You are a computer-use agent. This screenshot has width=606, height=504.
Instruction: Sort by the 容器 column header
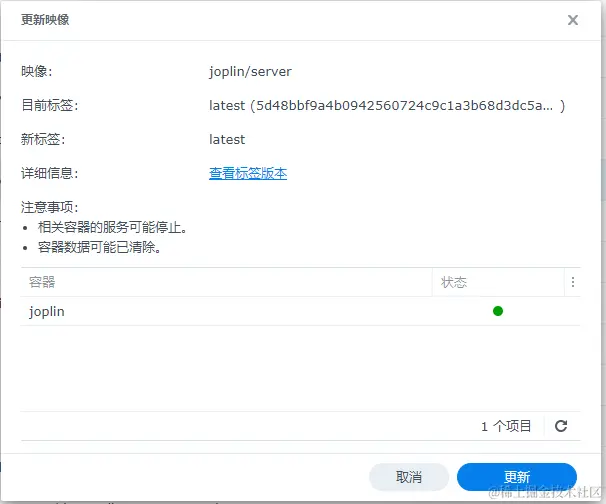(226, 282)
